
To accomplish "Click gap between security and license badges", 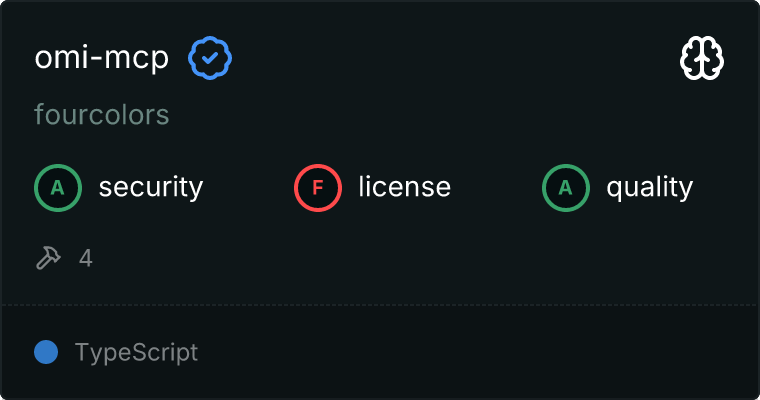I will click(249, 187).
